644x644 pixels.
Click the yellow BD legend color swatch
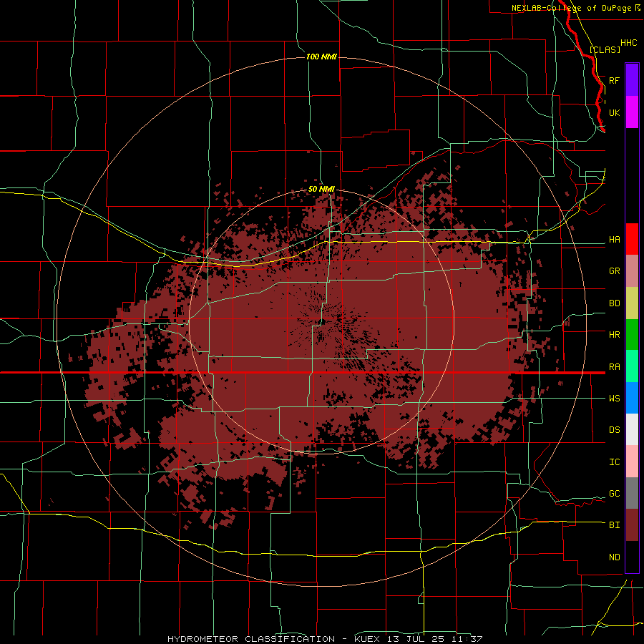point(632,303)
